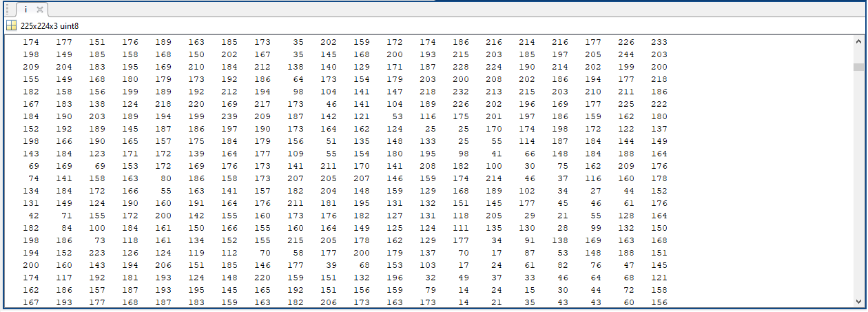Click the value 102
868x312 pixels.
(527, 191)
